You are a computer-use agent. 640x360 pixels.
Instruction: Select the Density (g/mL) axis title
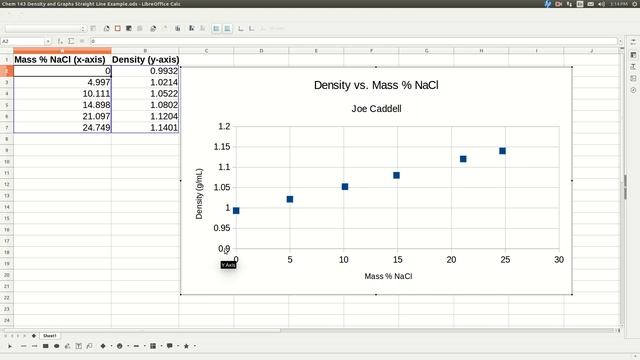pos(199,194)
